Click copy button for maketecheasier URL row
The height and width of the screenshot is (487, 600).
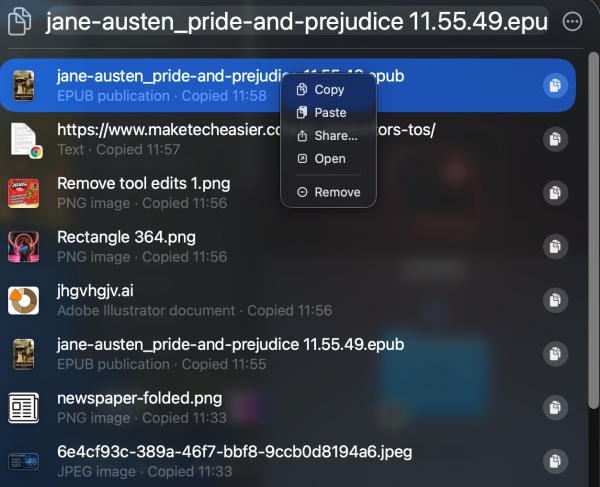click(x=555, y=139)
